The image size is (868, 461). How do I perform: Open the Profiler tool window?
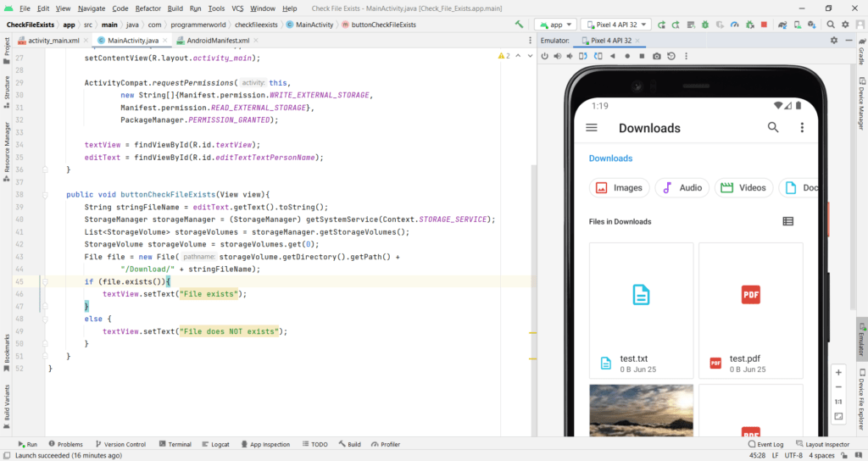point(386,444)
